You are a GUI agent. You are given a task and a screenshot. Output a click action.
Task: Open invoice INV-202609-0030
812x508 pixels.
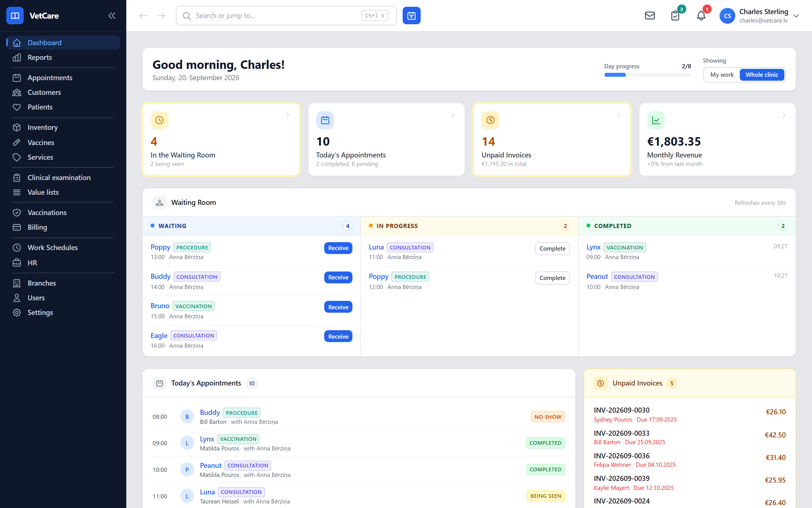pos(621,410)
